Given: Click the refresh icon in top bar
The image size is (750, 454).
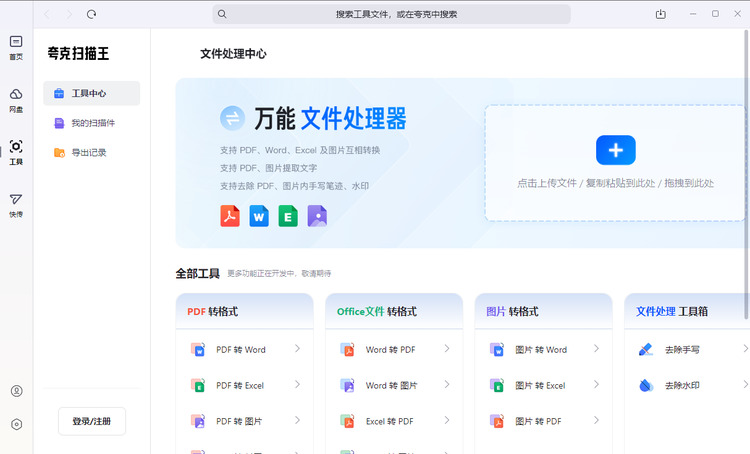Looking at the screenshot, I should [x=91, y=14].
